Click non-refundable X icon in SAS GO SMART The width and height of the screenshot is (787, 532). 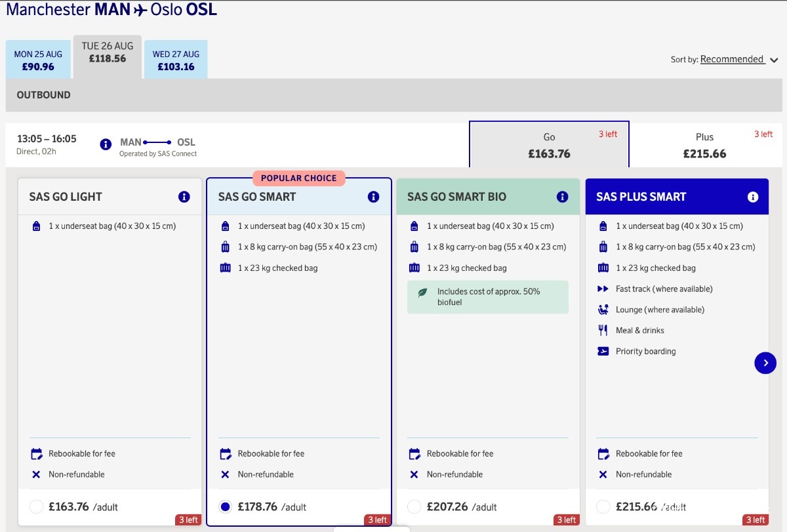click(225, 474)
